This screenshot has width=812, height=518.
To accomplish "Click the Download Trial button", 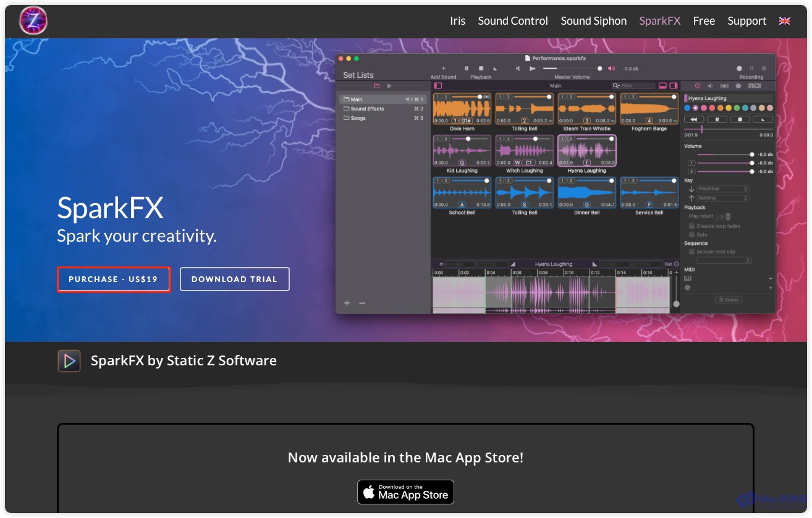I will 234,279.
